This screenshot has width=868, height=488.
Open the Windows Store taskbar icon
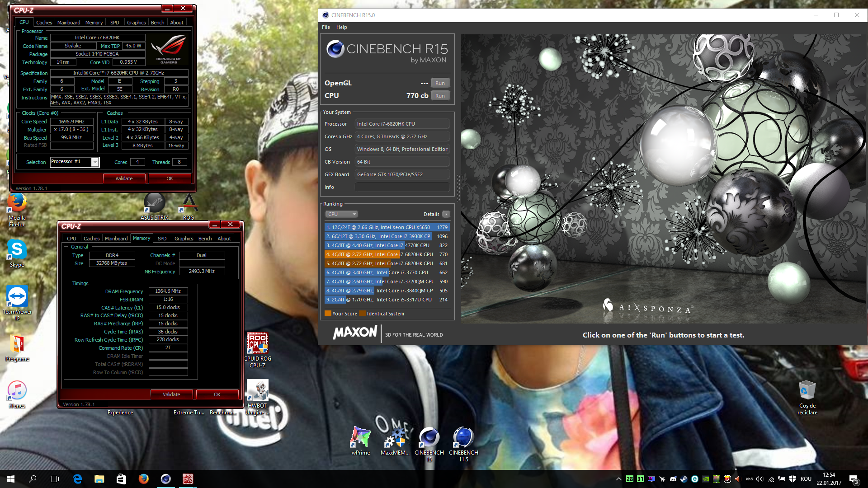[x=121, y=479]
